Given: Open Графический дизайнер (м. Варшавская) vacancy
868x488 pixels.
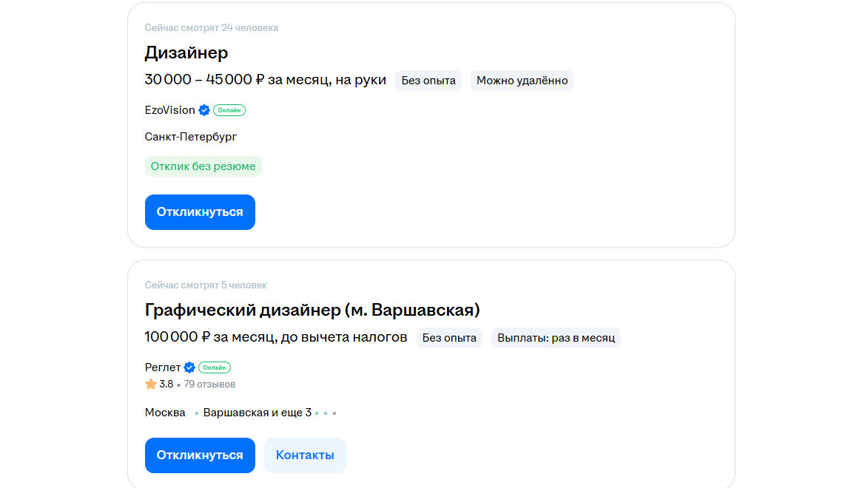Looking at the screenshot, I should [x=312, y=310].
